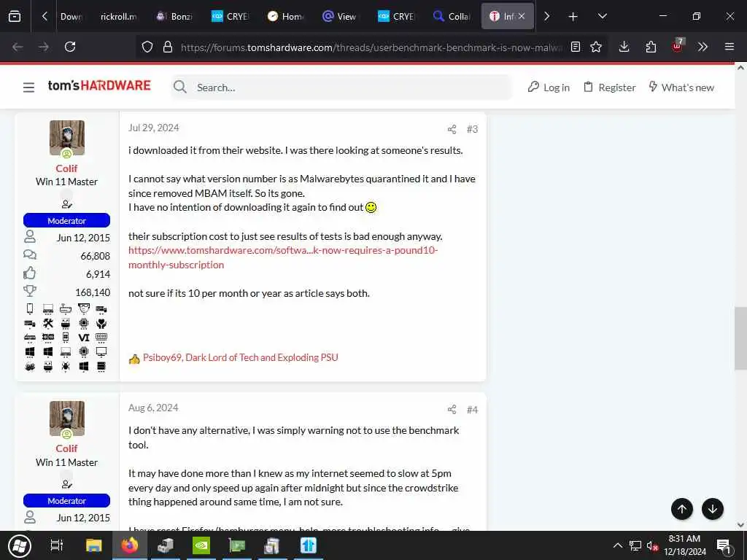
Task: Open the notification center icon
Action: point(724,546)
